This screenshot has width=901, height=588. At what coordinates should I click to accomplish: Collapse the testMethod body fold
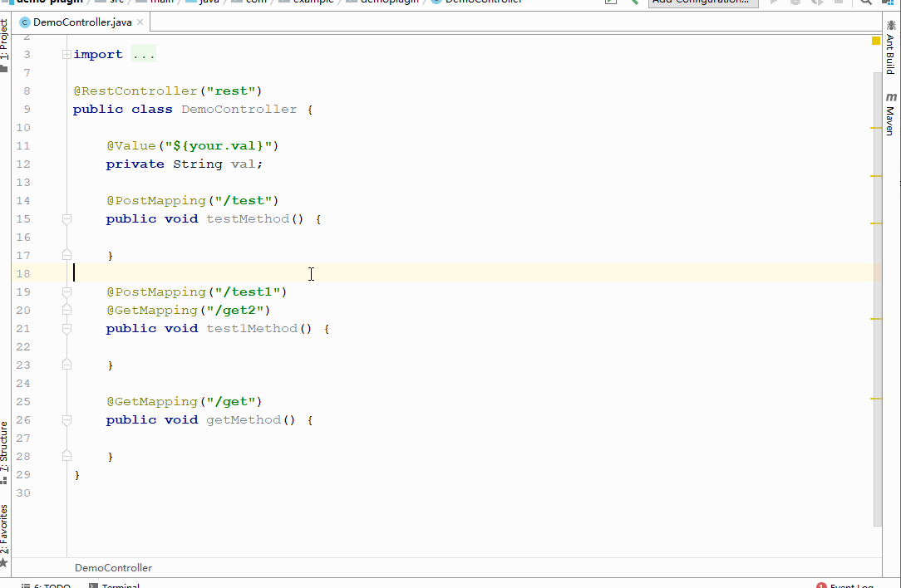[x=66, y=218]
